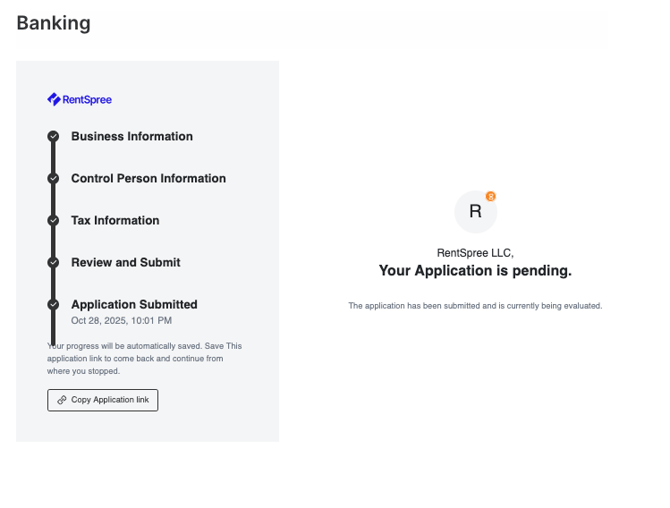This screenshot has width=670, height=508.
Task: Click the Banking page heading
Action: click(53, 23)
